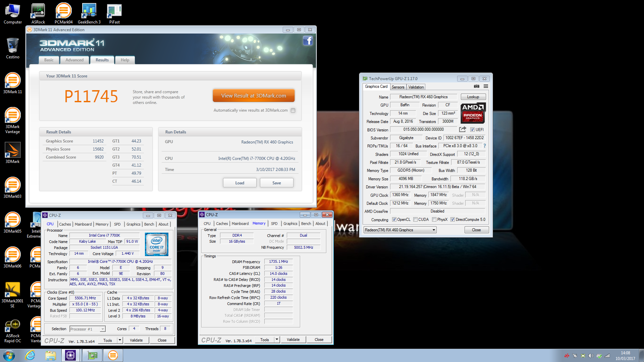644x362 pixels.
Task: Toggle automatically view results at 3DMark.com
Action: pos(293,110)
